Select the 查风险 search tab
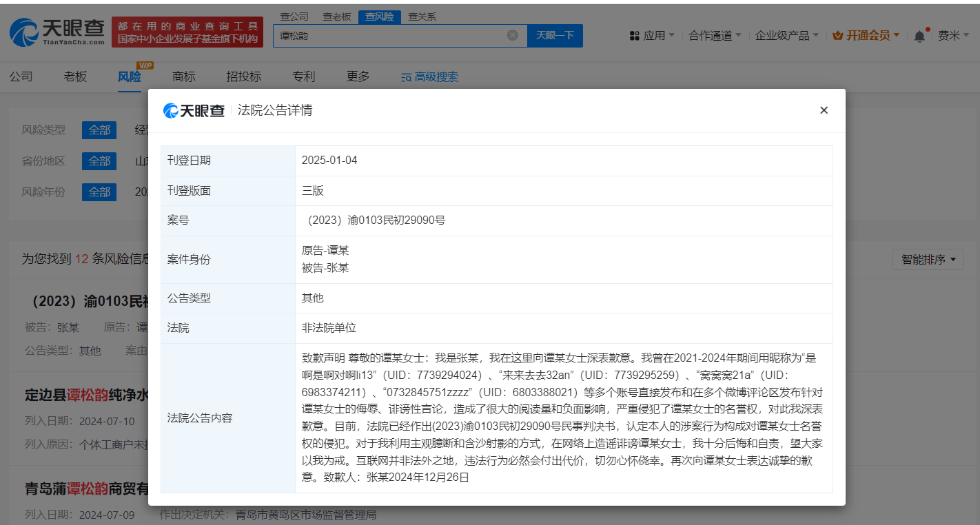 tap(380, 17)
